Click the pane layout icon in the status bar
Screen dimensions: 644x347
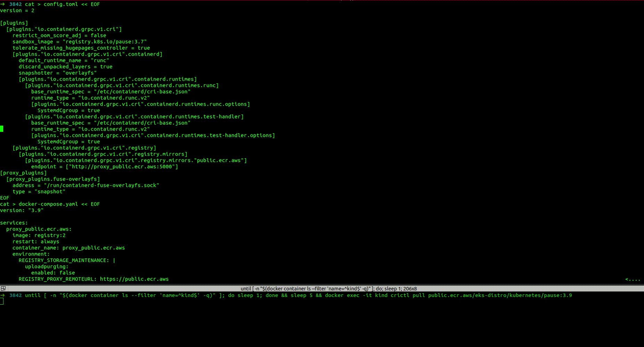coord(3,288)
